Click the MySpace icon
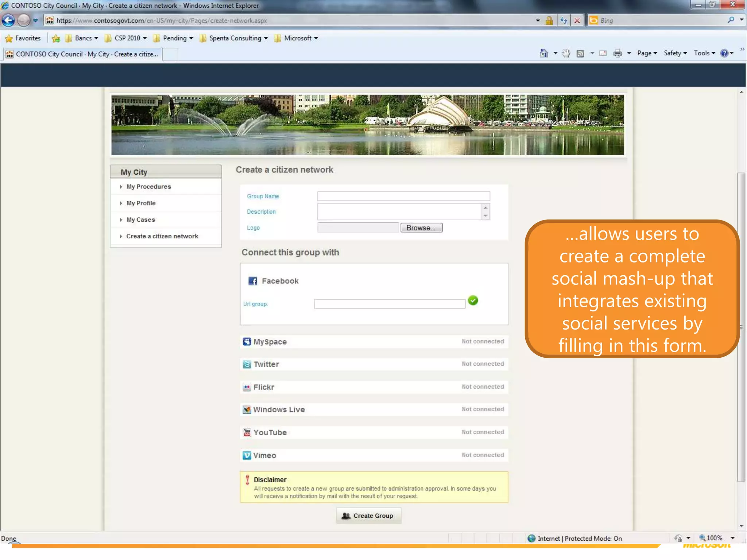The image size is (747, 560). pyautogui.click(x=247, y=342)
